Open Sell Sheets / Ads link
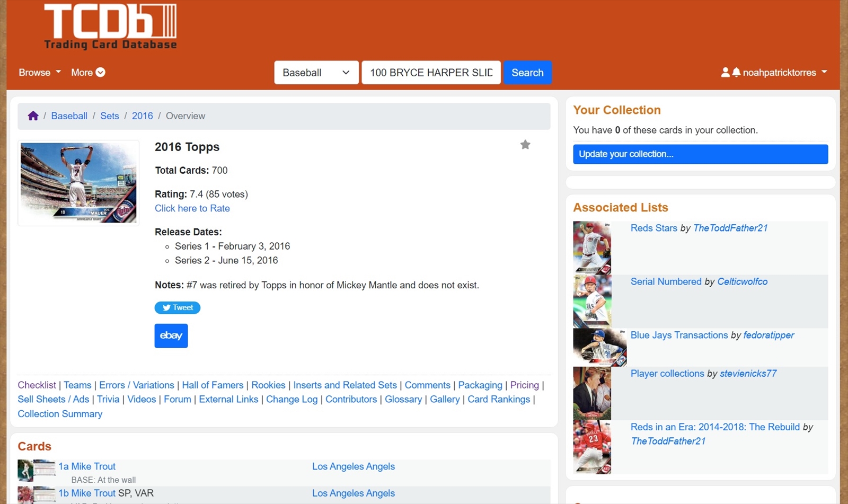This screenshot has height=504, width=848. coord(54,399)
